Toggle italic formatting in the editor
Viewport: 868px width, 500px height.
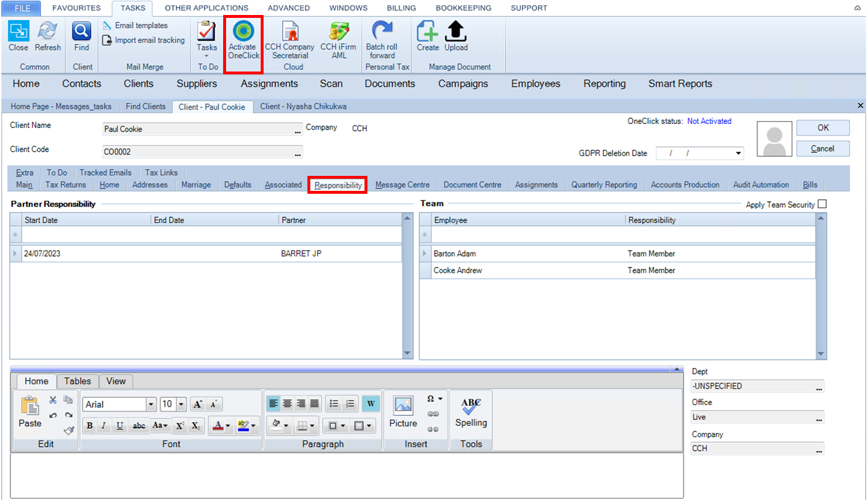click(x=104, y=426)
